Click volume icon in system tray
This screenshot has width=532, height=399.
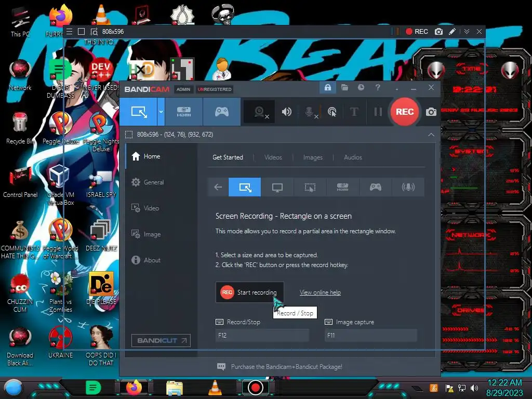click(474, 388)
